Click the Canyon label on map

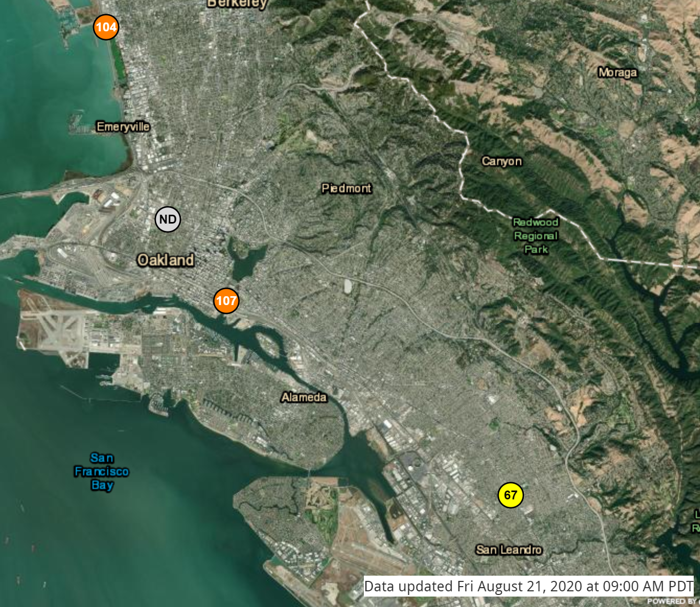[x=502, y=161]
